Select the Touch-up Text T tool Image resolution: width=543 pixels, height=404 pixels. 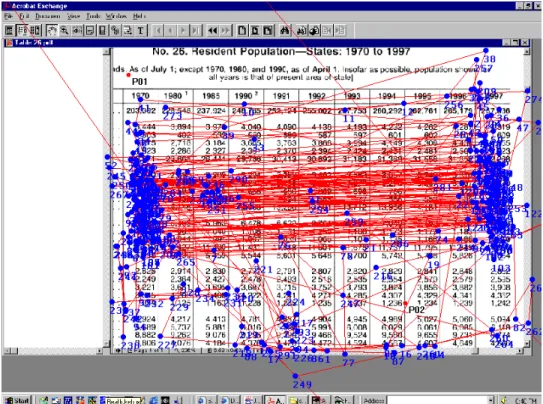point(141,30)
